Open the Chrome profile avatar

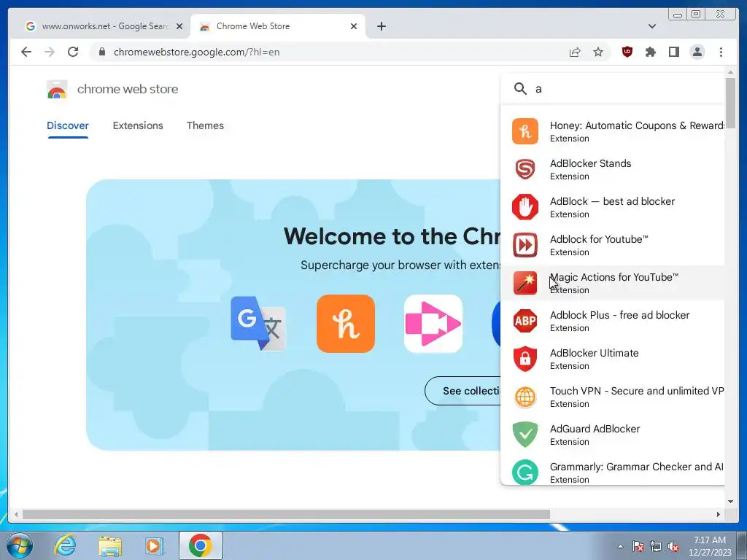pos(697,52)
